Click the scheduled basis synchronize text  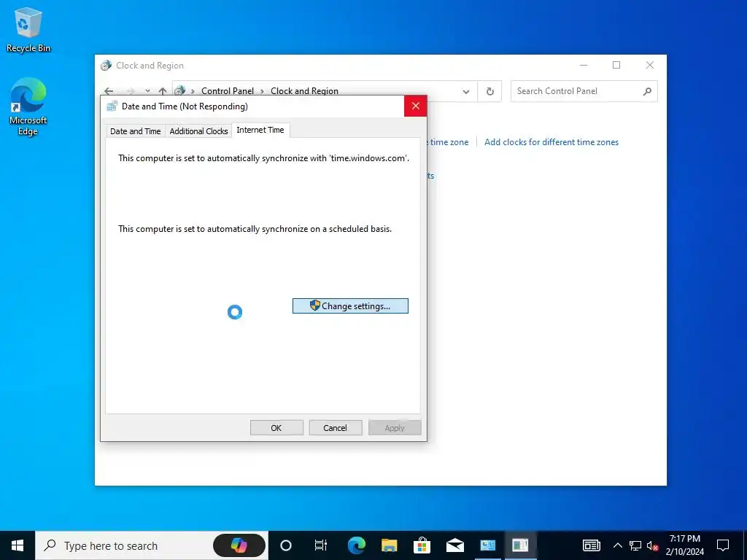255,228
